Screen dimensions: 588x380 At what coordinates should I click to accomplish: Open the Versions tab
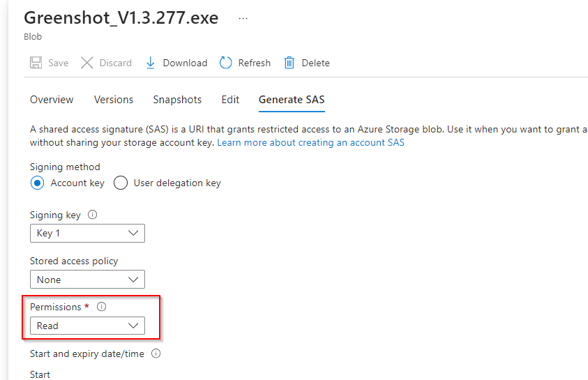(x=114, y=100)
